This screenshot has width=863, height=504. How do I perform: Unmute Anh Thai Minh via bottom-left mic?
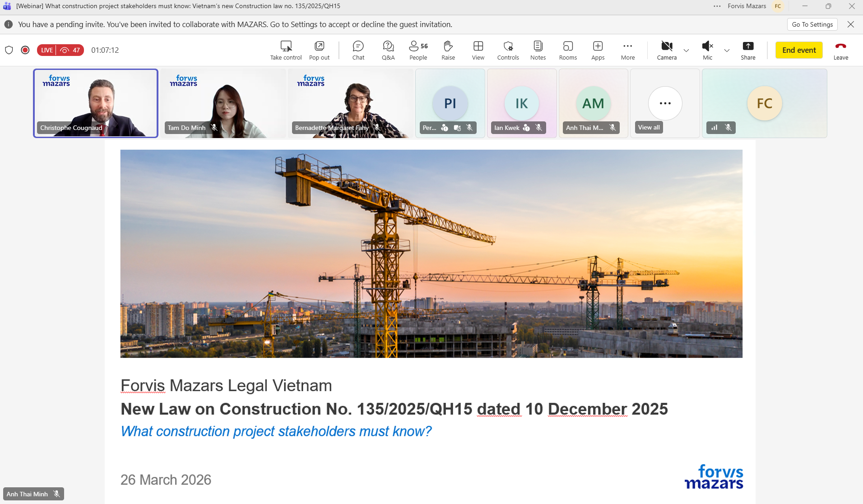(56, 493)
